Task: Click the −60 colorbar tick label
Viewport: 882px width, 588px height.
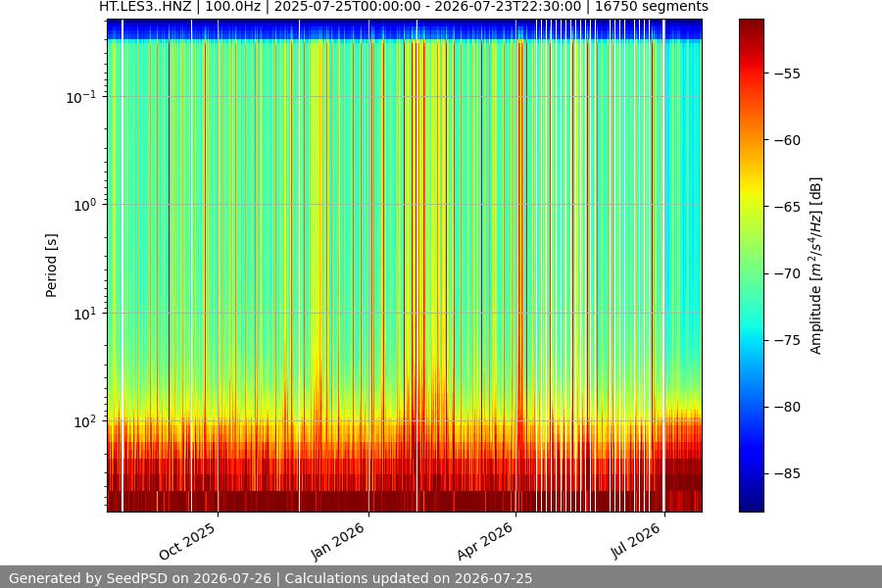Action: (787, 140)
